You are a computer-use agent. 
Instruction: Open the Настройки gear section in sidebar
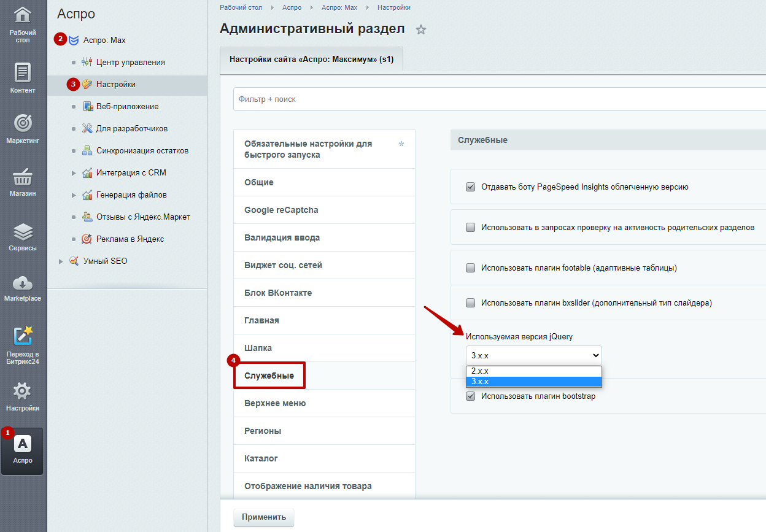click(x=23, y=396)
